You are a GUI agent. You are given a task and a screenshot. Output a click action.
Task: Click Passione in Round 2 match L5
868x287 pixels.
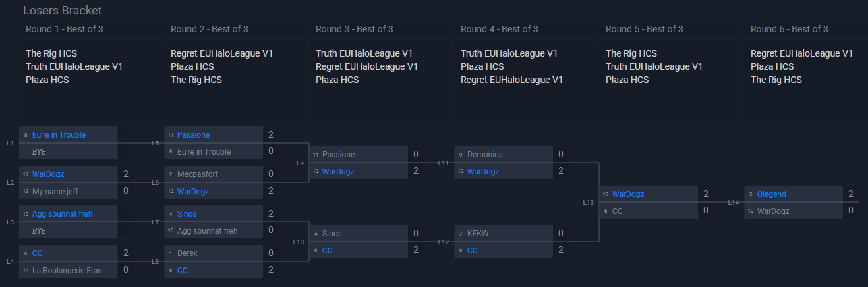(x=193, y=135)
